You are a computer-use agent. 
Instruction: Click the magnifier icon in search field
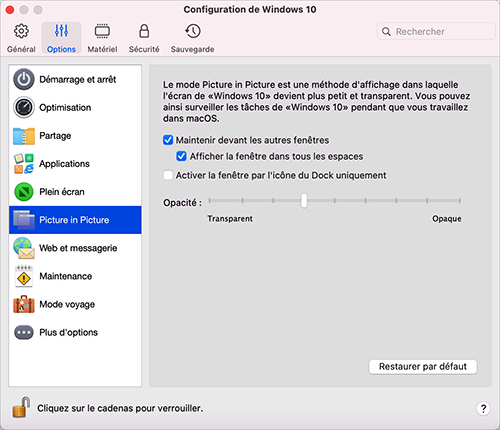386,32
